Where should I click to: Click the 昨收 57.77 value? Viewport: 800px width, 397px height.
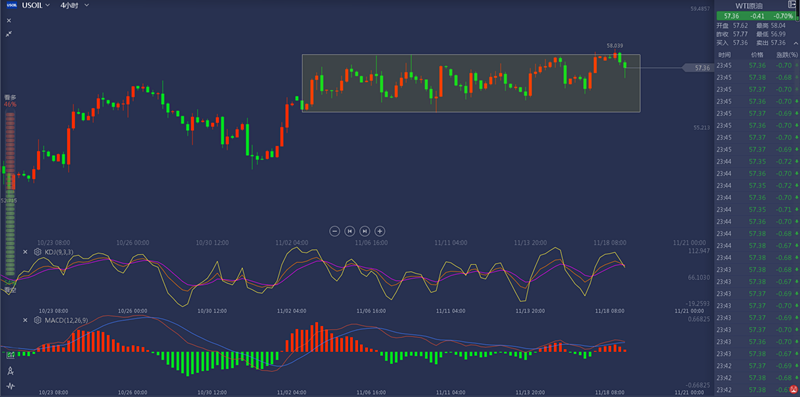click(x=740, y=34)
